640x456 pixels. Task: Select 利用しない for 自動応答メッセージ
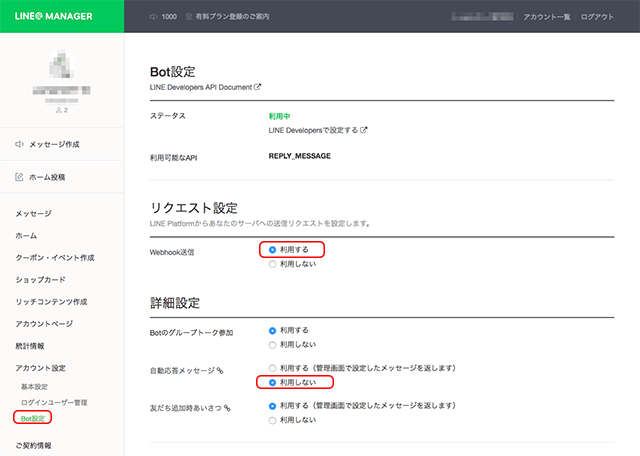coord(273,383)
